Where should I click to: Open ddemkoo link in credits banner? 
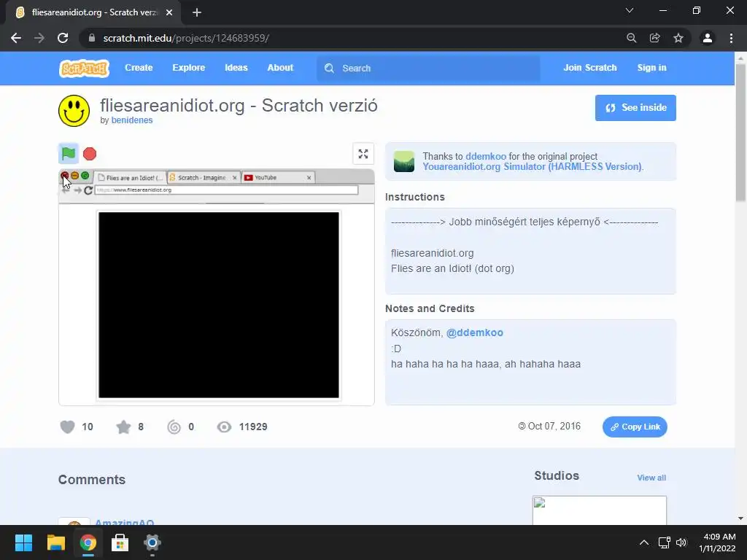pyautogui.click(x=486, y=156)
